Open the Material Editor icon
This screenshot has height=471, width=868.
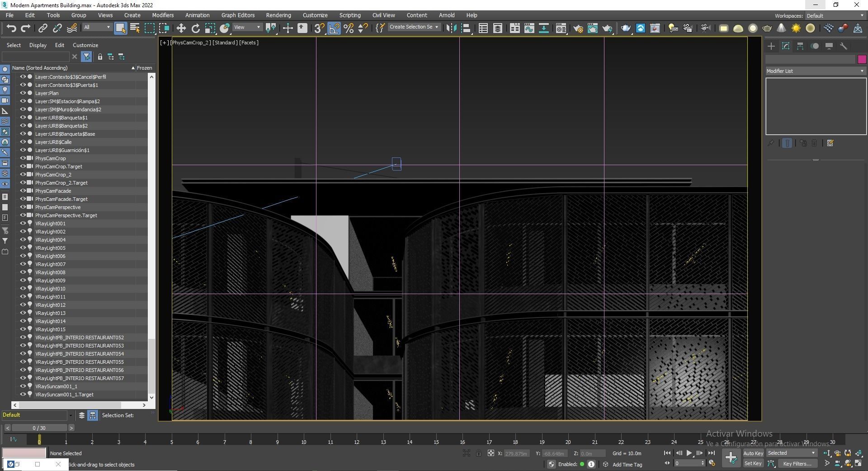[x=561, y=28]
